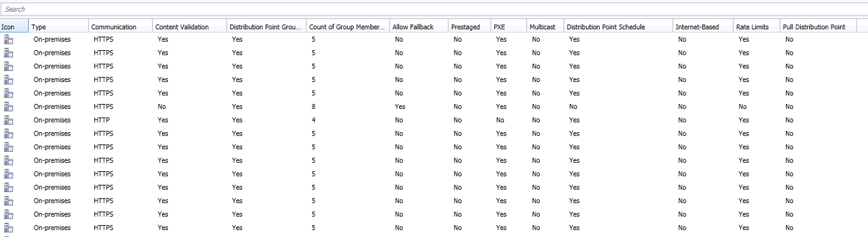
Task: Click the Multicast column header
Action: 546,27
